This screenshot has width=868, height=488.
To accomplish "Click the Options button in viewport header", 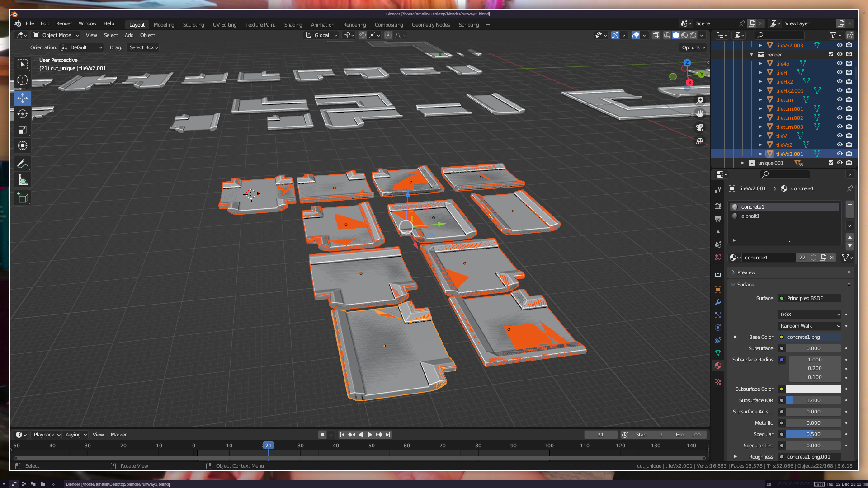I will point(693,47).
